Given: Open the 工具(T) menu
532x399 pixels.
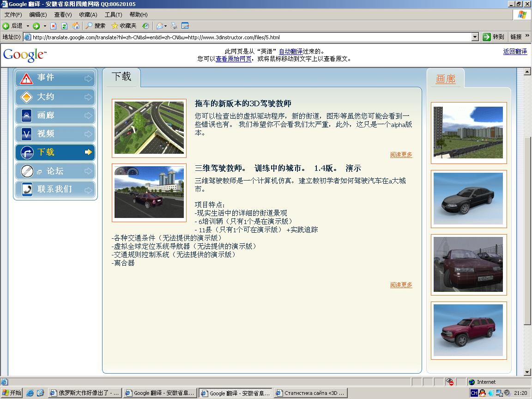Looking at the screenshot, I should (113, 15).
